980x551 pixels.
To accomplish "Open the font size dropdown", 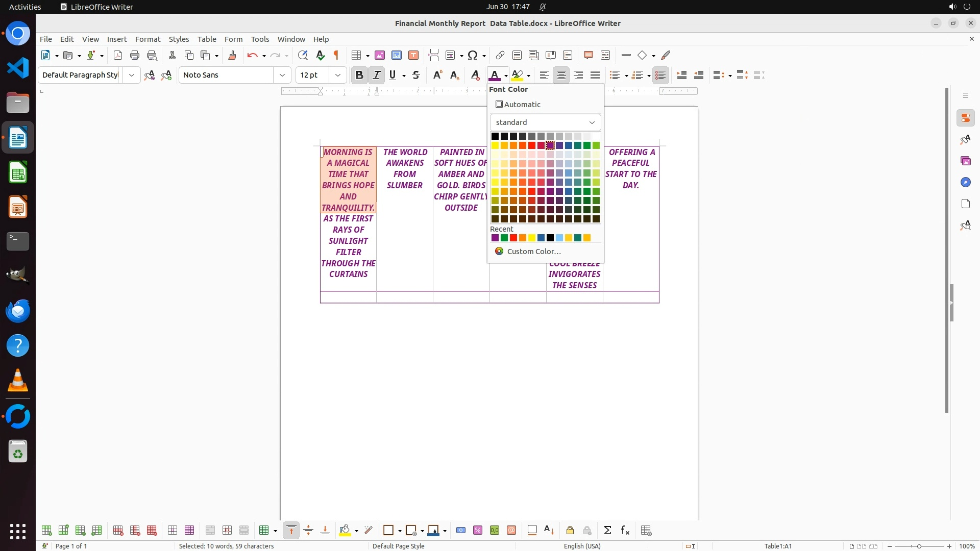I will (337, 75).
